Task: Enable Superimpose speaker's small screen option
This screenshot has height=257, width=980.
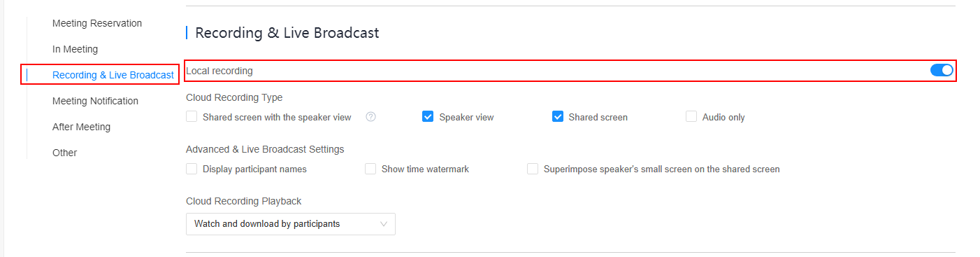Action: pos(533,169)
